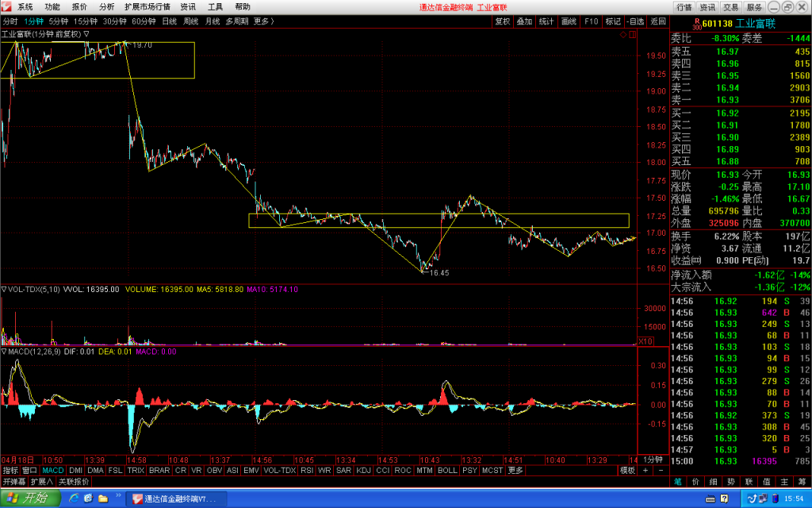Click the 返回 button
The height and width of the screenshot is (508, 812).
pos(657,21)
